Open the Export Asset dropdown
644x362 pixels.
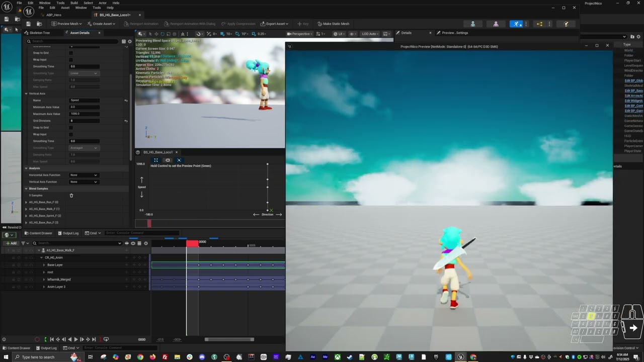pos(275,24)
